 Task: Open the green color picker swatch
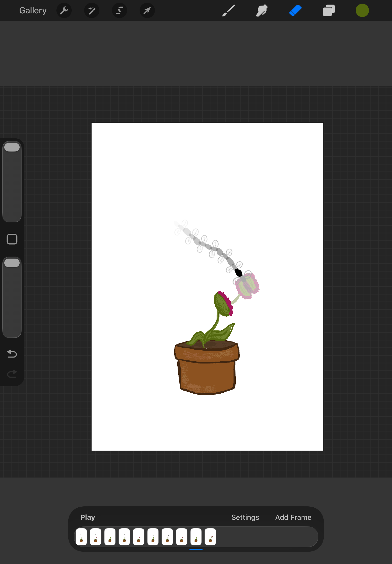click(362, 11)
